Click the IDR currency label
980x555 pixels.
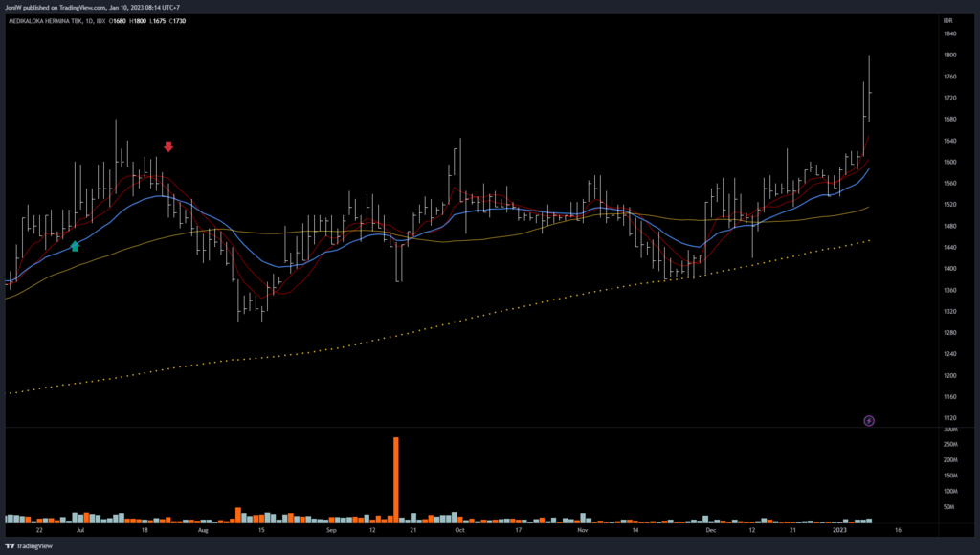coord(947,19)
